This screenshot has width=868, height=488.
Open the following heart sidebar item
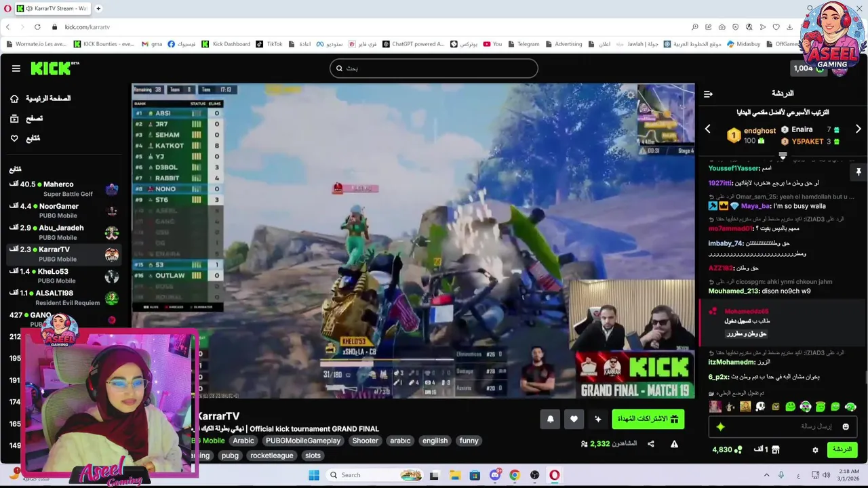(25, 138)
